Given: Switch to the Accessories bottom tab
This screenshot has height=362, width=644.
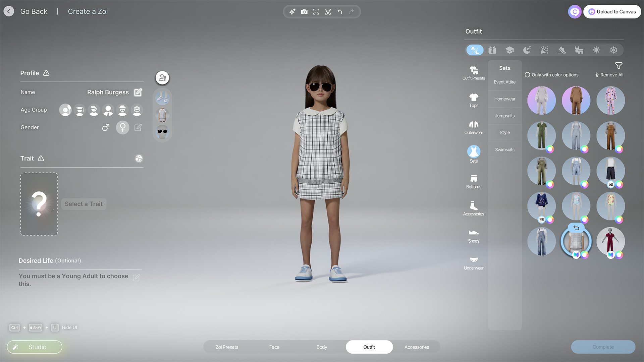Looking at the screenshot, I should [416, 347].
